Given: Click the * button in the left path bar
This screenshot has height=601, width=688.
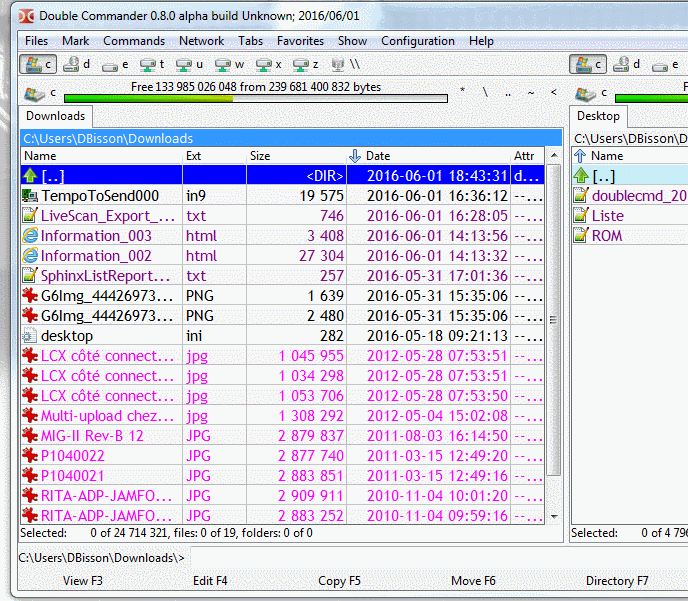Looking at the screenshot, I should [462, 92].
